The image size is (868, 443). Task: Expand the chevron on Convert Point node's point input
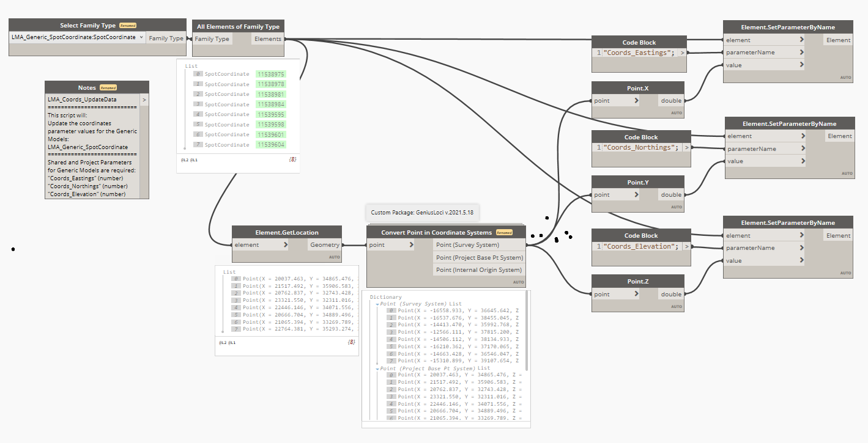(x=411, y=245)
